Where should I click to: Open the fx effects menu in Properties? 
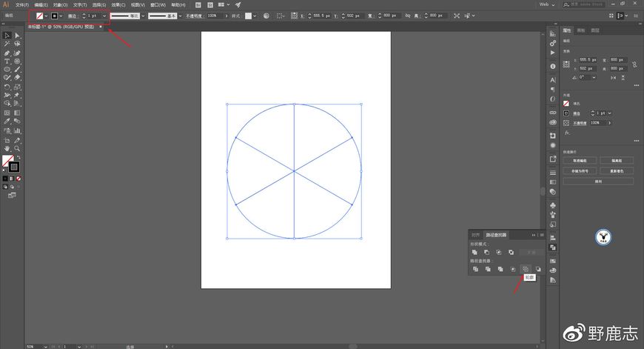pyautogui.click(x=567, y=133)
